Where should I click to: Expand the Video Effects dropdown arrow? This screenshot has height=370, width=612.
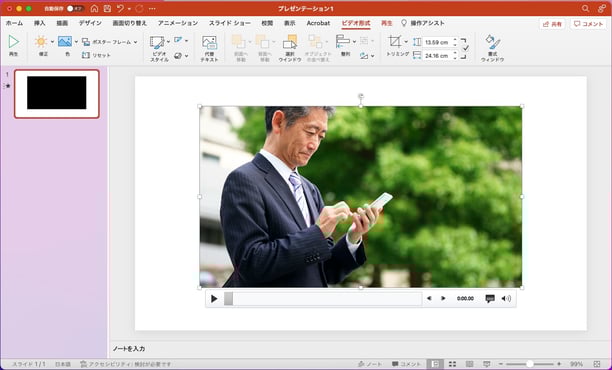pos(186,56)
